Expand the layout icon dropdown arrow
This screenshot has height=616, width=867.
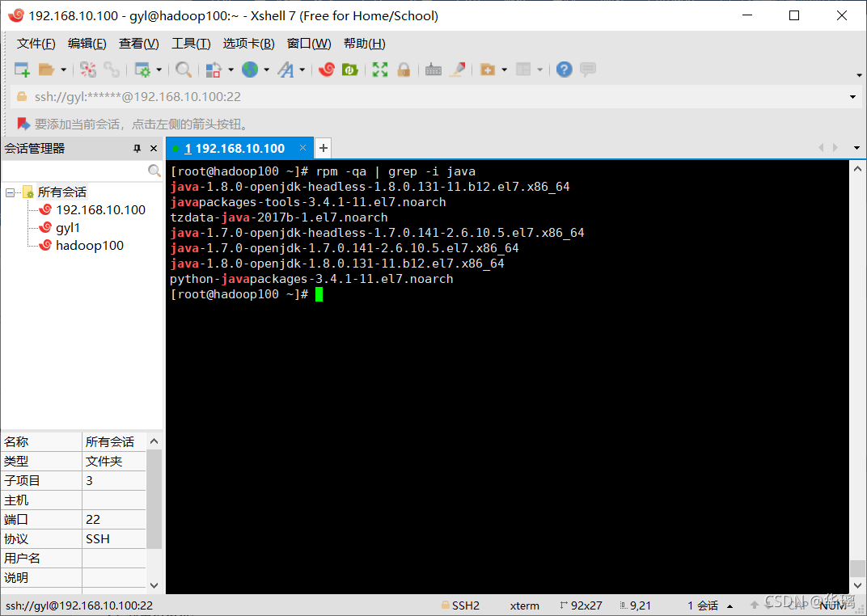pos(540,70)
